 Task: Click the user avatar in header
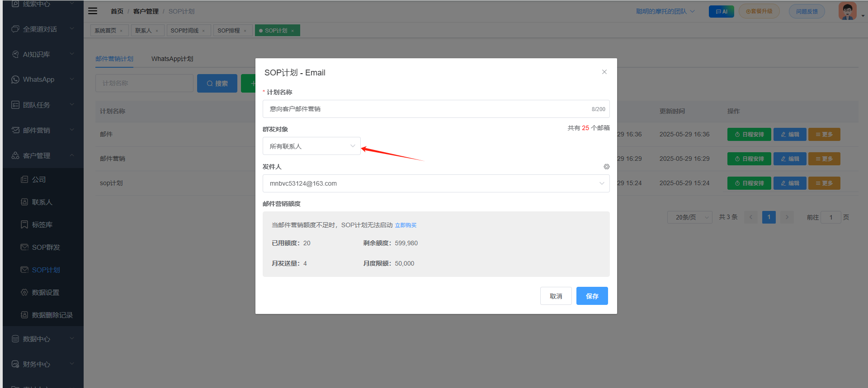coord(847,11)
